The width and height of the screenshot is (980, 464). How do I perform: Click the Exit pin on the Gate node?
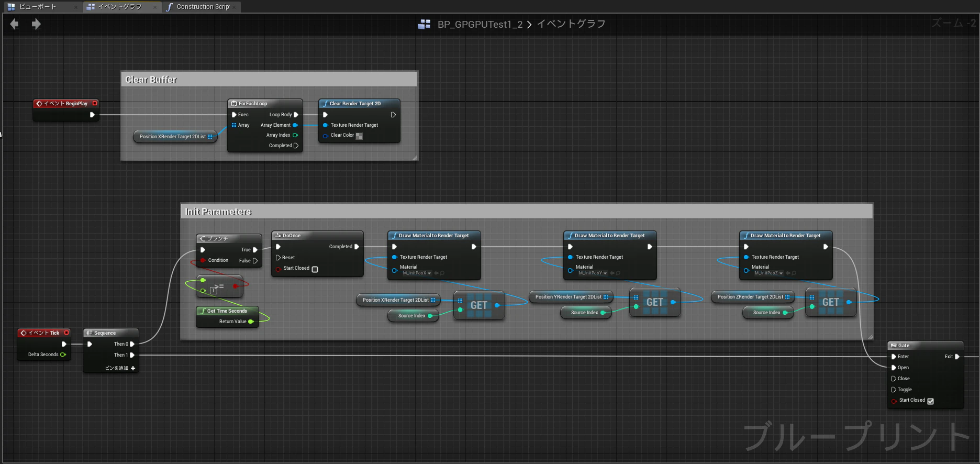tap(957, 357)
